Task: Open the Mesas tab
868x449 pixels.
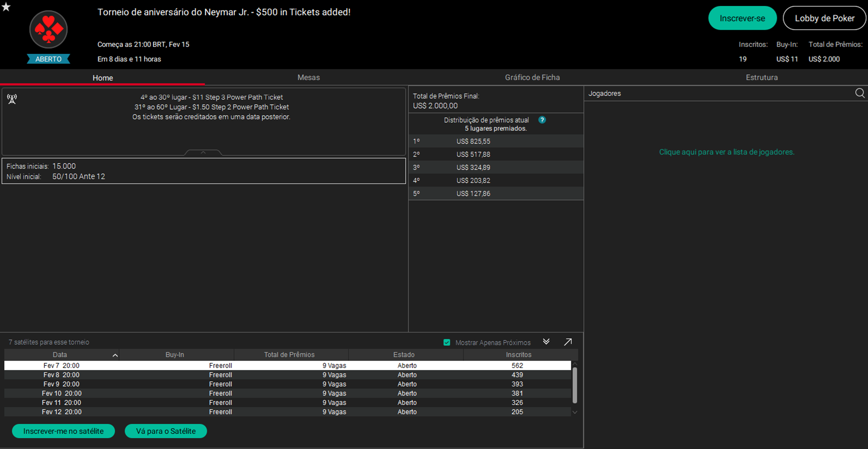Action: 308,78
